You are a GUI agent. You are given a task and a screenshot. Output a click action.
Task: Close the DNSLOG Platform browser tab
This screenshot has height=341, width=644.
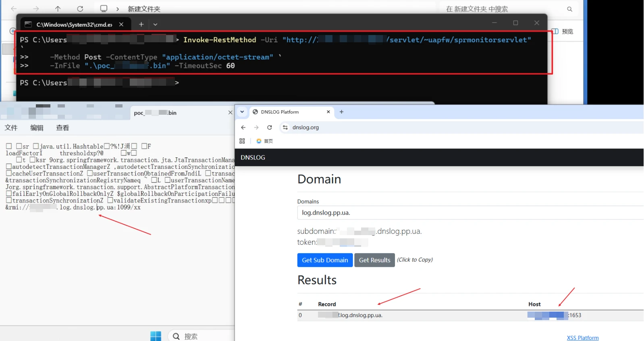point(328,112)
